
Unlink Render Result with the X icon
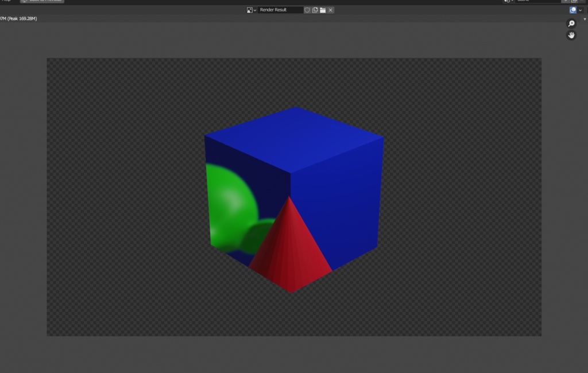coord(330,10)
